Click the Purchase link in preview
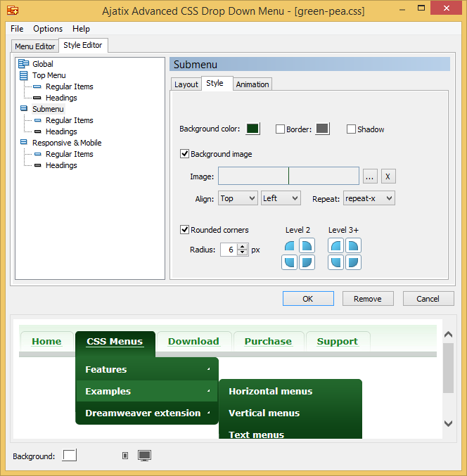 click(268, 341)
